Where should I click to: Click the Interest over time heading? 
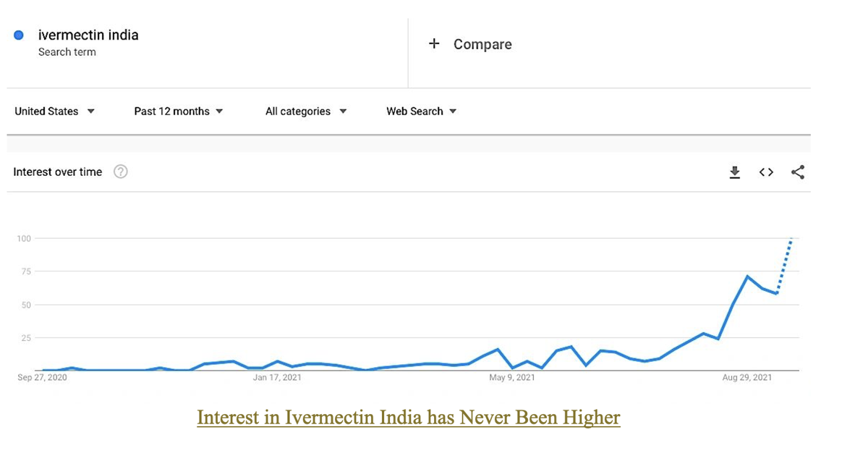coord(58,172)
